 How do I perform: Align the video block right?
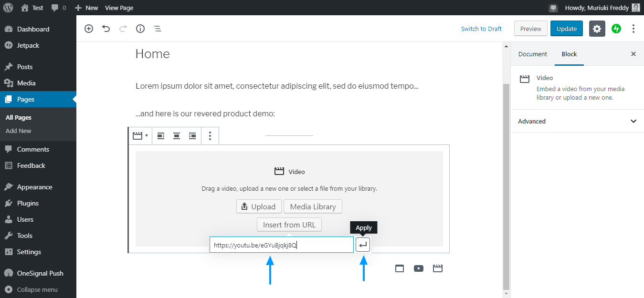click(x=192, y=136)
